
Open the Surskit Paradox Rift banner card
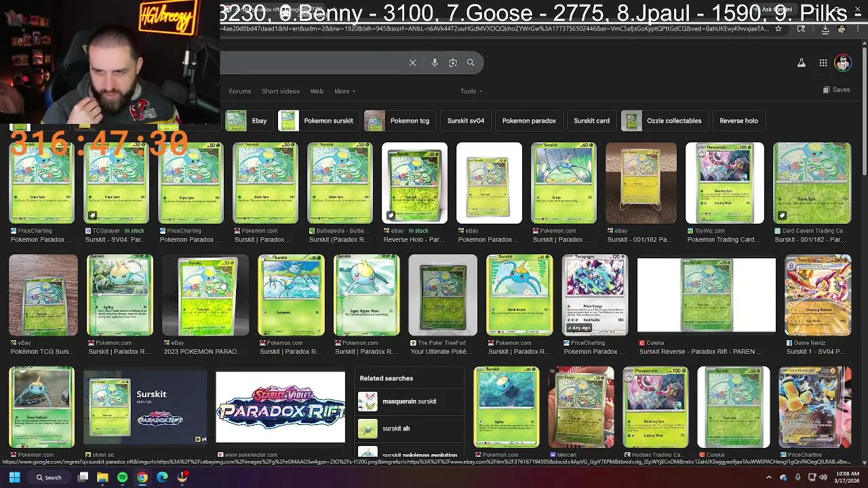[145, 407]
